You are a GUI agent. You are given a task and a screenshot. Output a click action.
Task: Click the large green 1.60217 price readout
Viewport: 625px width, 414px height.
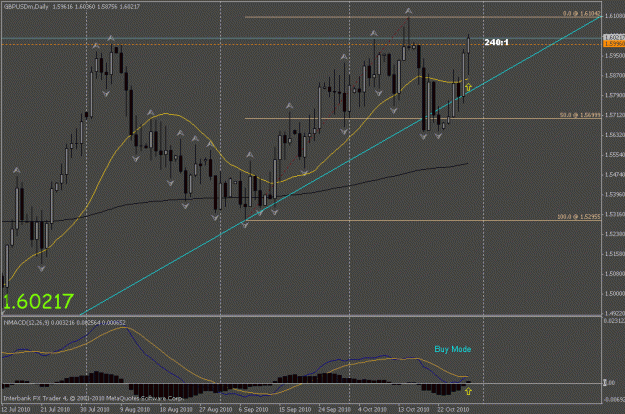coord(38,302)
